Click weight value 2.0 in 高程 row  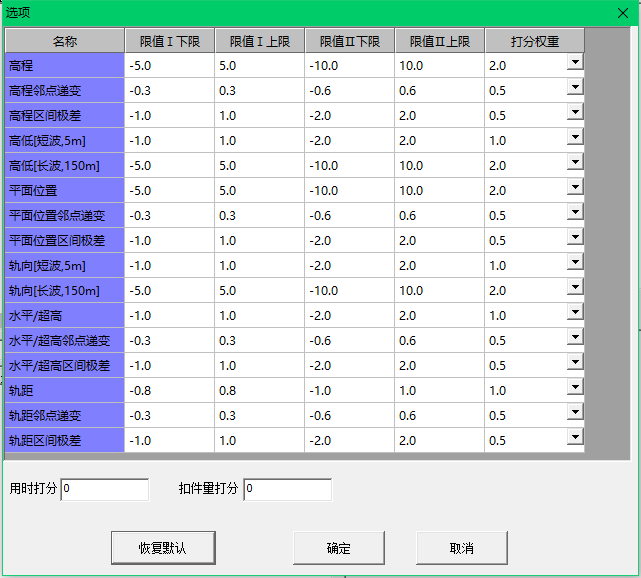click(498, 66)
